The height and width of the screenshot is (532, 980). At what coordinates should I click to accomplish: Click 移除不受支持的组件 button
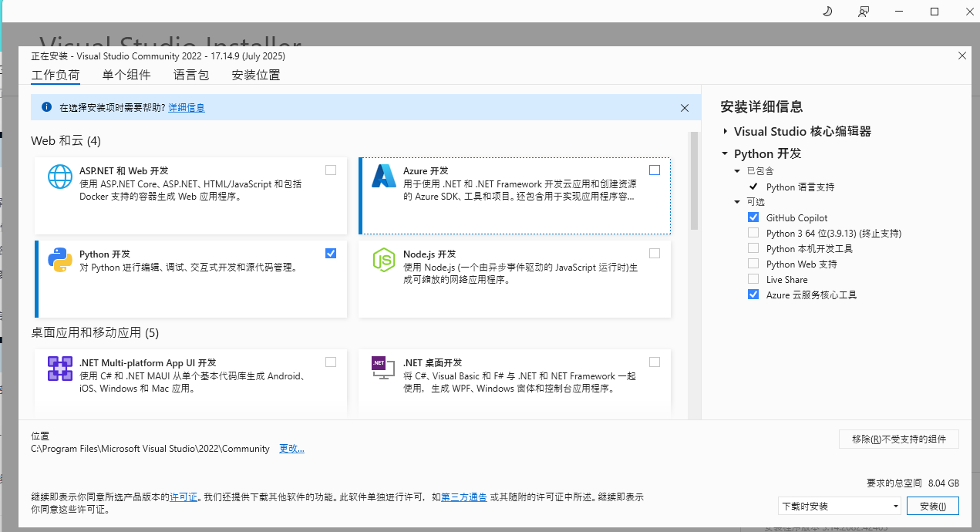(x=899, y=439)
